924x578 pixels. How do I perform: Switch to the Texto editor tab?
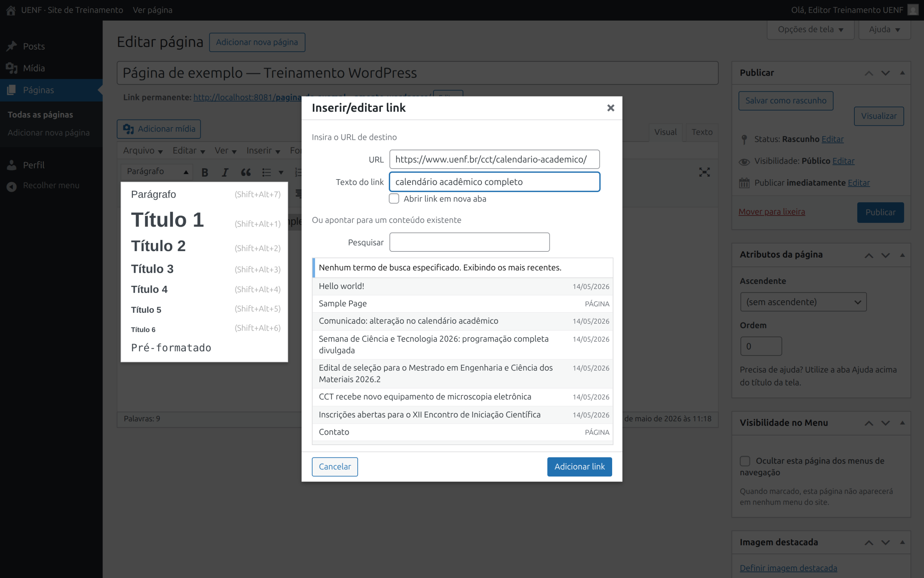(702, 132)
